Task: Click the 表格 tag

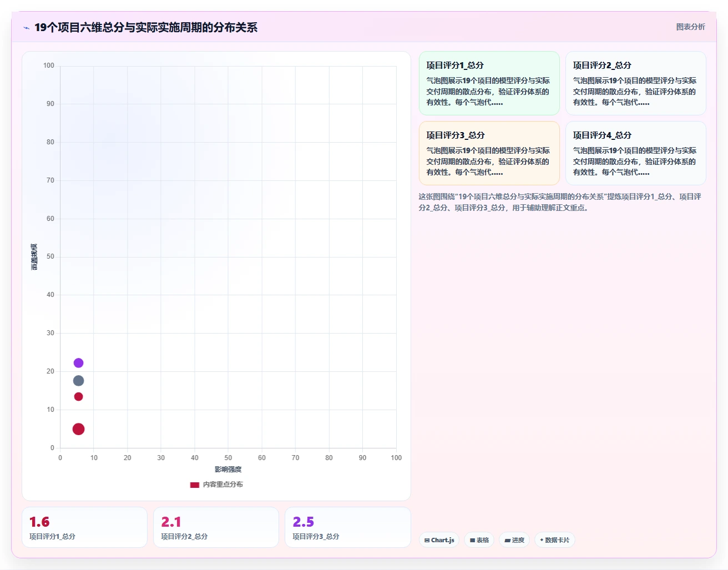Action: coord(479,540)
